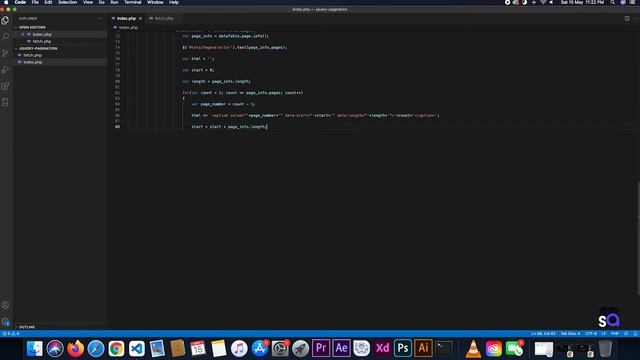Click the for loop code line

(x=243, y=93)
